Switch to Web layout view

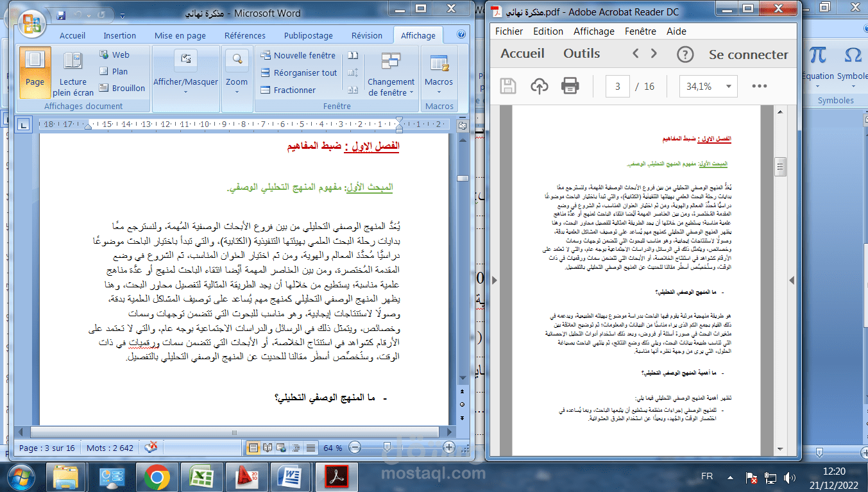click(x=114, y=55)
